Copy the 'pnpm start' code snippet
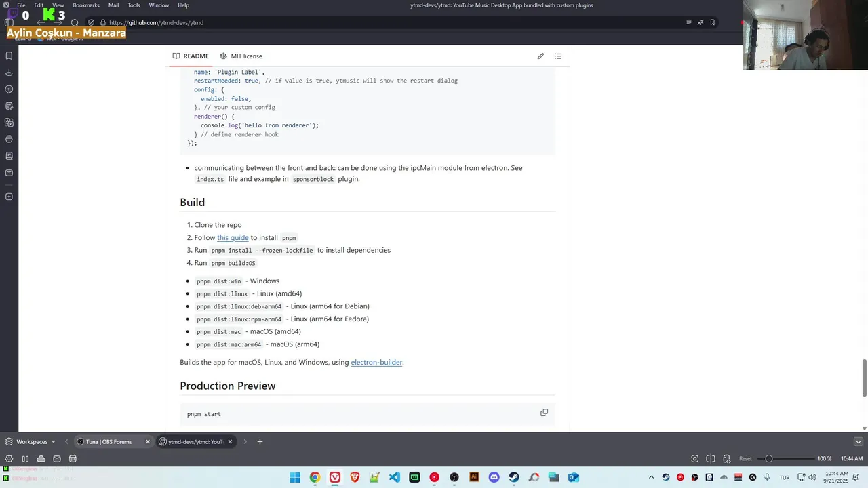Viewport: 868px width, 488px height. click(x=544, y=412)
